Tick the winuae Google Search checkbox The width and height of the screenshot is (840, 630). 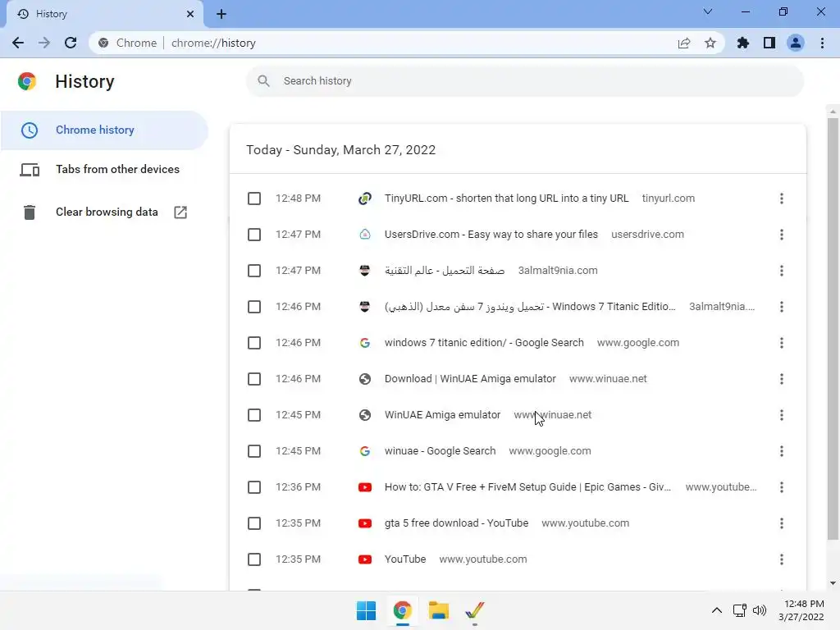(254, 451)
